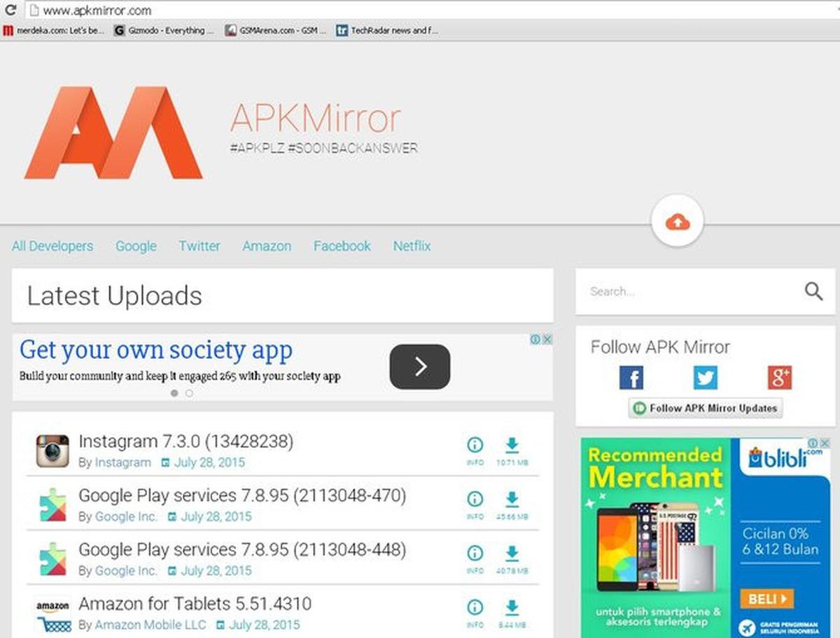This screenshot has height=638, width=840.
Task: Open APK Mirror's Twitter page icon
Action: pyautogui.click(x=706, y=378)
